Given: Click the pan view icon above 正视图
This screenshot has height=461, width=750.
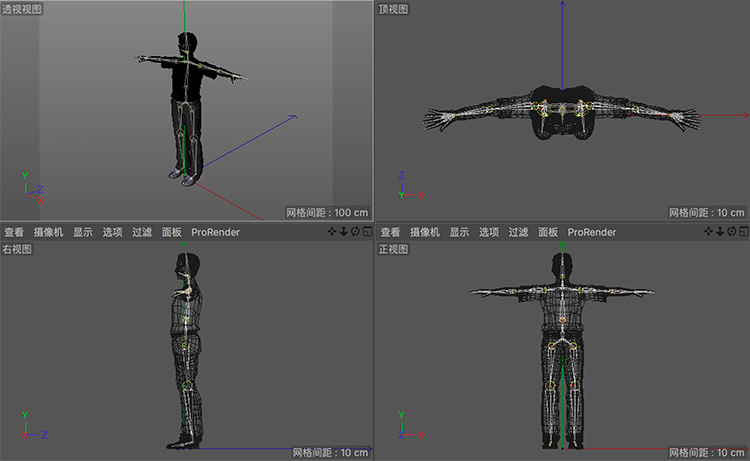Looking at the screenshot, I should (708, 232).
